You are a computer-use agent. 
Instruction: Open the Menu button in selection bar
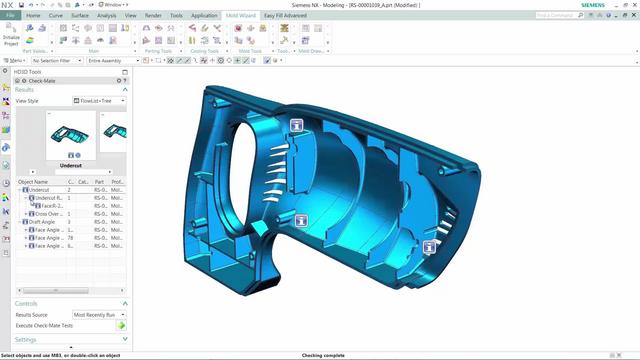point(14,60)
